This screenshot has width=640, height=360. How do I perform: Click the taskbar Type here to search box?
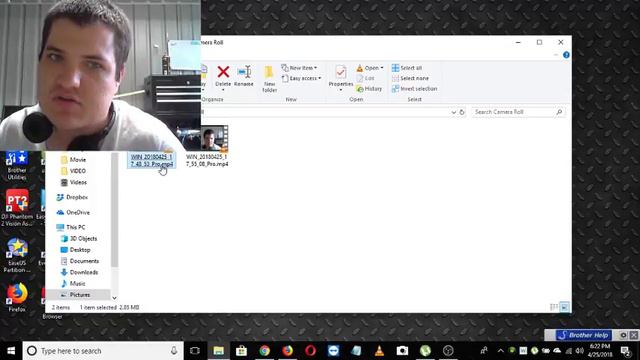coord(103,351)
